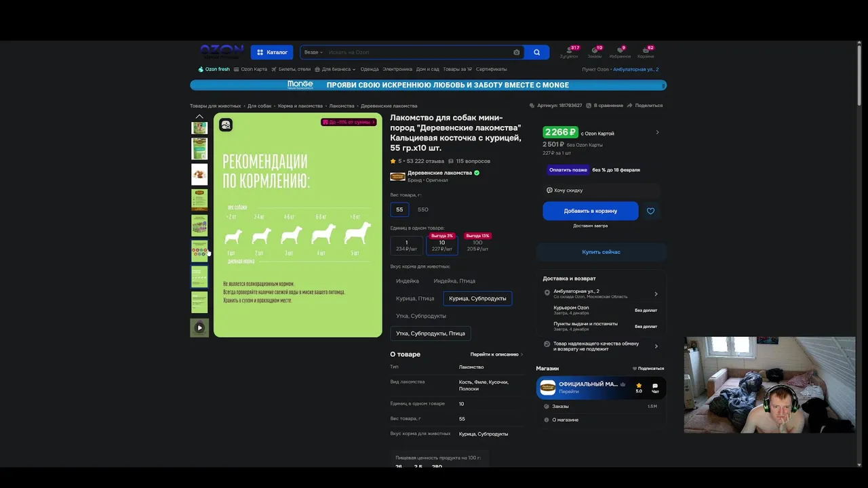Focus the Искать на Ozon search field
Viewport: 868px width, 488px height.
(418, 52)
